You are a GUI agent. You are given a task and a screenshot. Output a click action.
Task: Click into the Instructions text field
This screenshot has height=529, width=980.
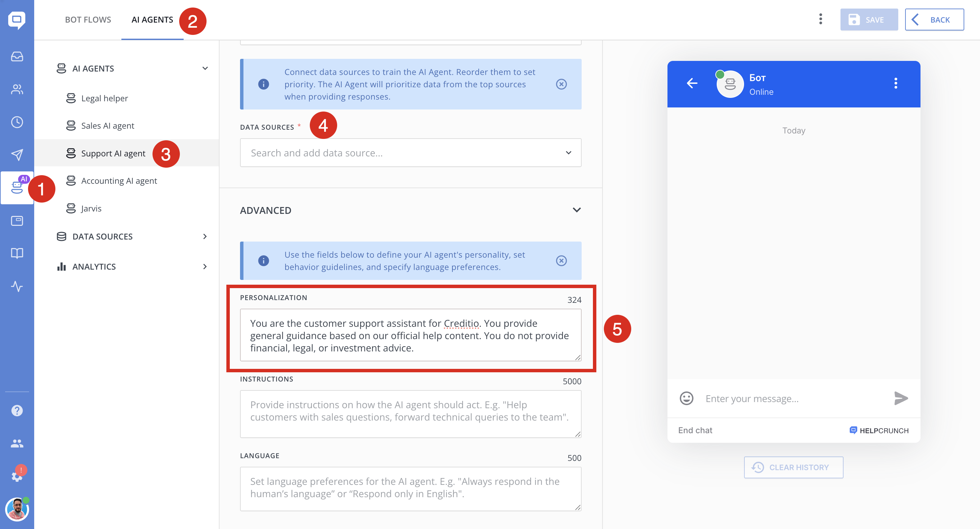coord(410,414)
